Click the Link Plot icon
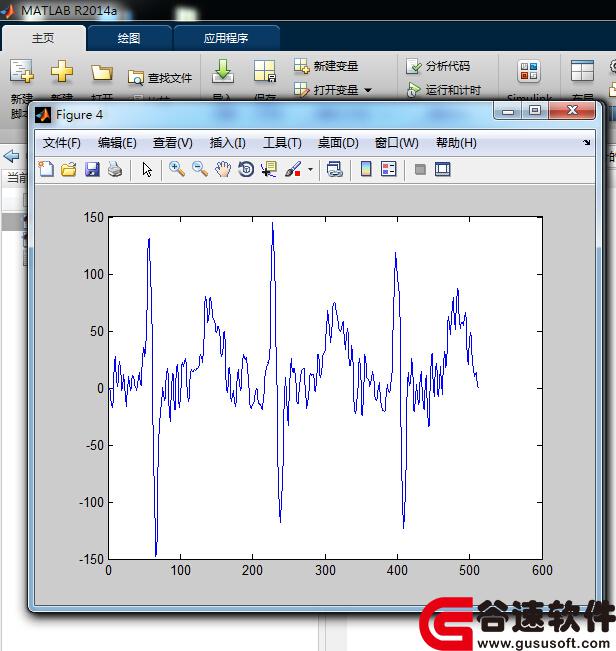 335,169
